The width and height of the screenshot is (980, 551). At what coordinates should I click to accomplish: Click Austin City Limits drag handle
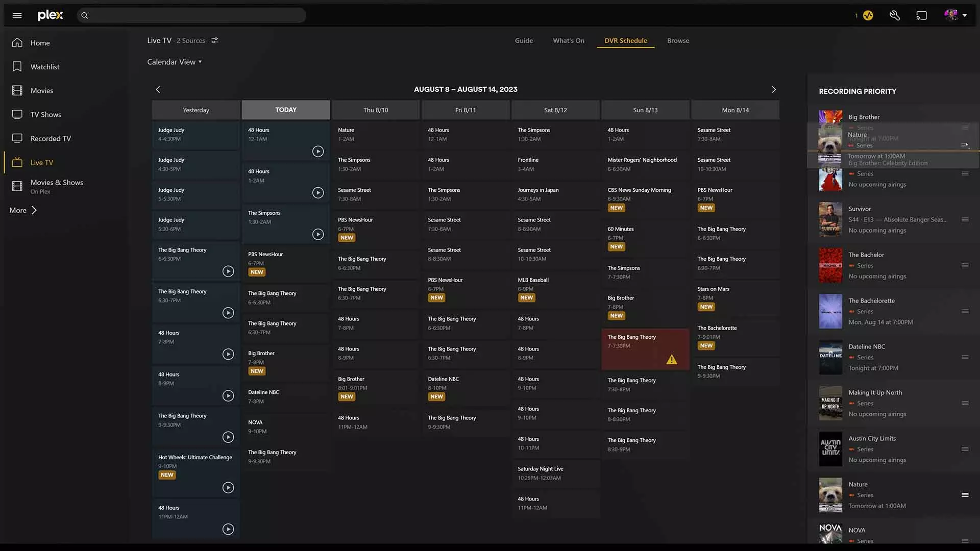tap(965, 449)
